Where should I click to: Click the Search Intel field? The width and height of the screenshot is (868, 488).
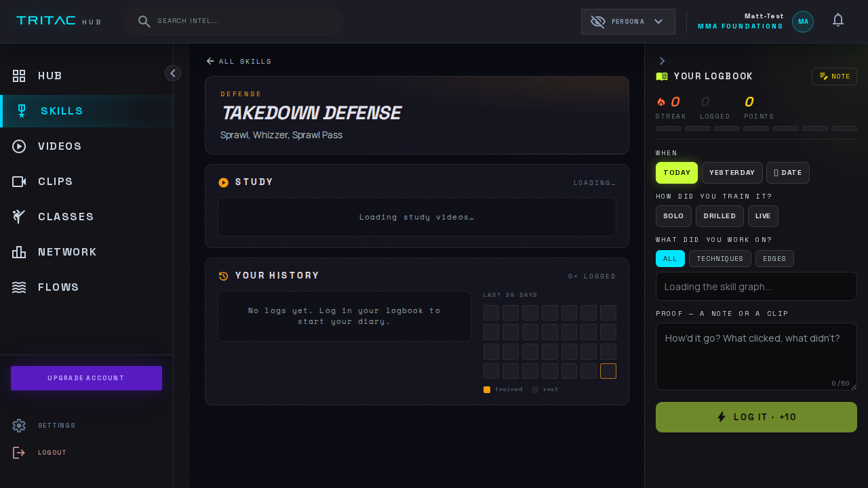[233, 21]
